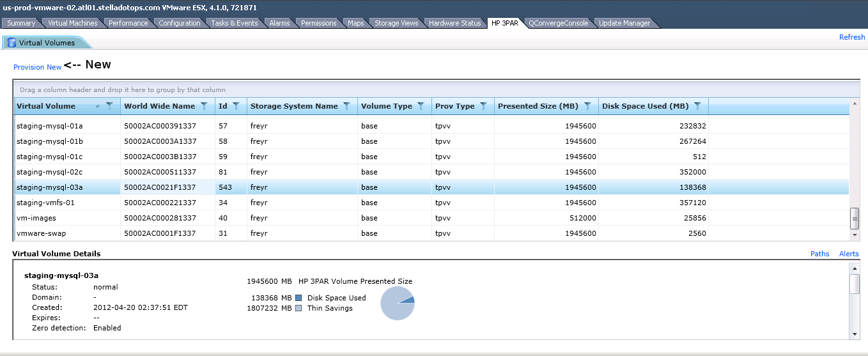
Task: Click table scrollbar down arrow
Action: click(855, 236)
